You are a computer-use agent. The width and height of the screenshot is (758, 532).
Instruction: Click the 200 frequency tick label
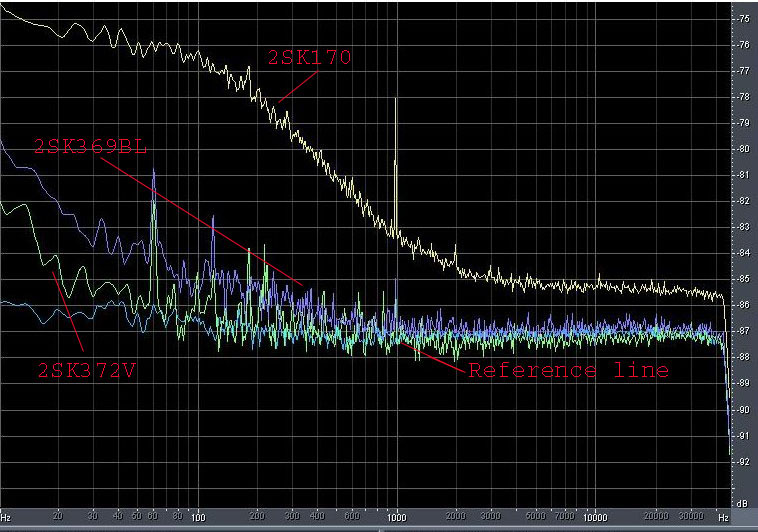[257, 516]
